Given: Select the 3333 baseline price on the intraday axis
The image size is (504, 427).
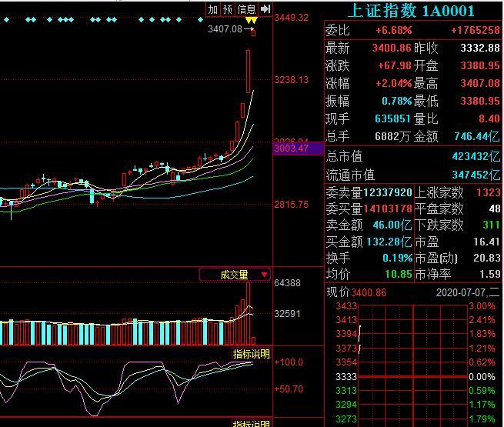Looking at the screenshot, I should pos(346,376).
